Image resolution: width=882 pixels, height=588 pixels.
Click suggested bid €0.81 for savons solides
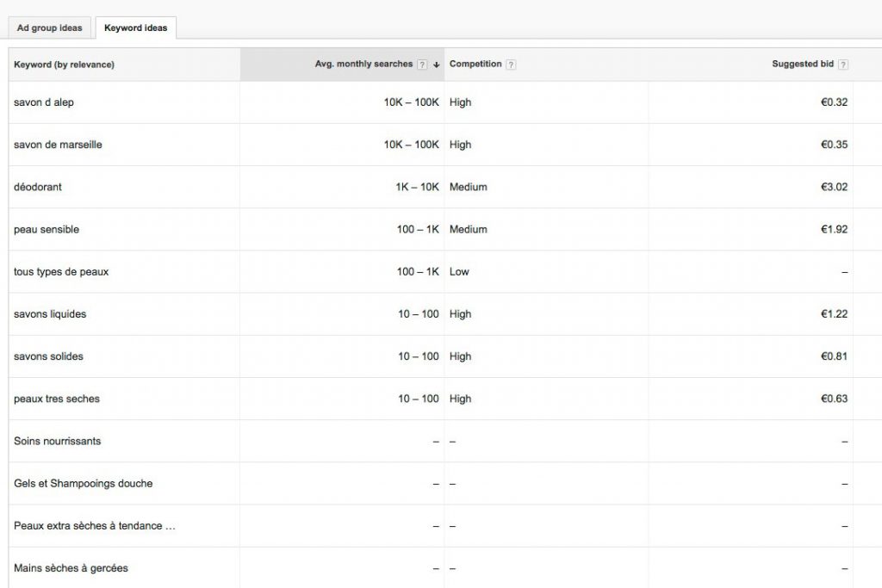(834, 356)
